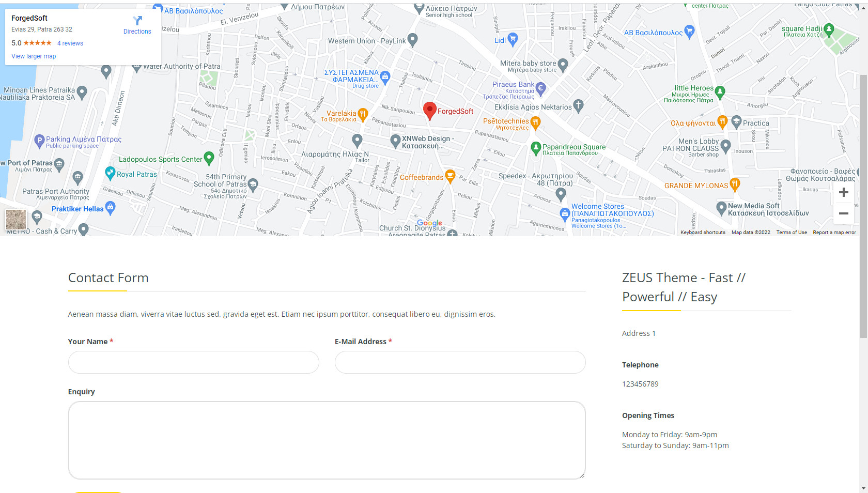
Task: Click the square Hadji park marker
Action: (829, 29)
